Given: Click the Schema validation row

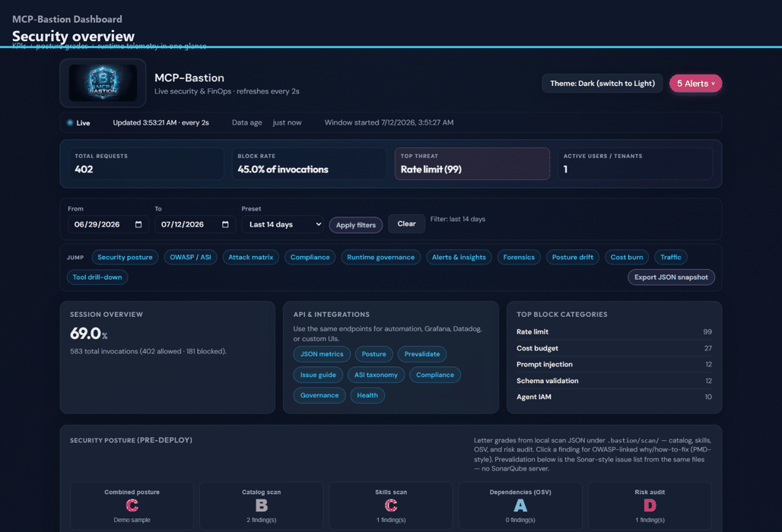Looking at the screenshot, I should coord(614,381).
